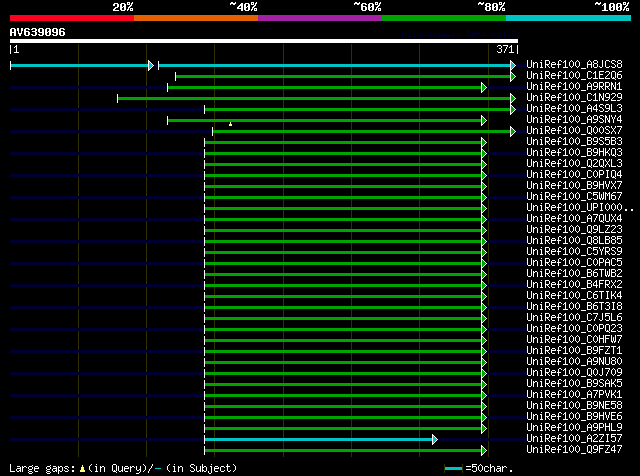Viewport: 640px width, 476px height.
Task: Select label UniRef100_B6T3I8
Action: coord(574,307)
